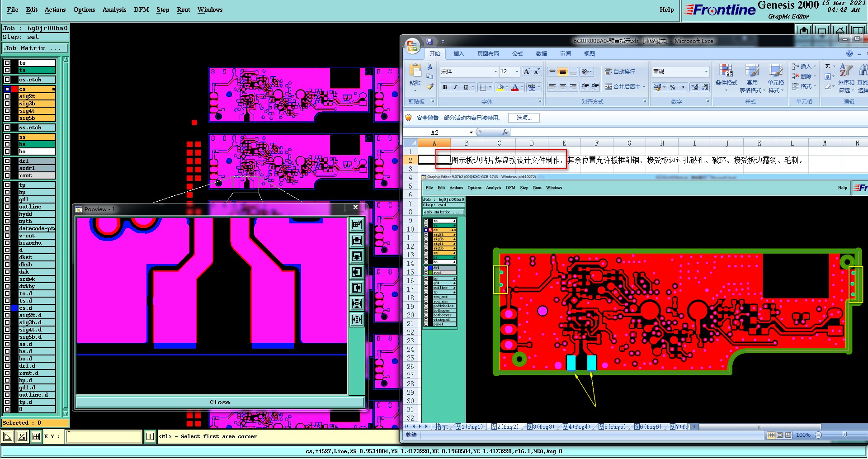
Task: Toggle visibility box of layer drl
Action: (x=7, y=161)
